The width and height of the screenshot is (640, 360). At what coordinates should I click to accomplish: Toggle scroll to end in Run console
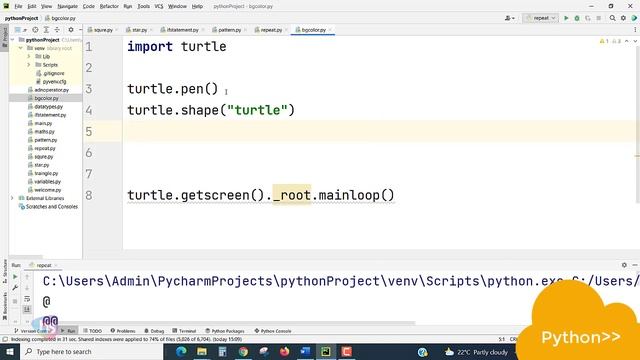click(27, 309)
